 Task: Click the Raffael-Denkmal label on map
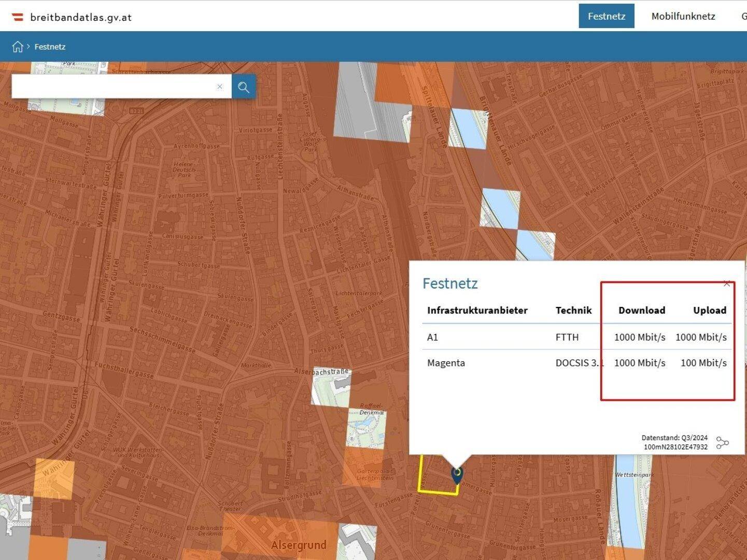coord(372,409)
